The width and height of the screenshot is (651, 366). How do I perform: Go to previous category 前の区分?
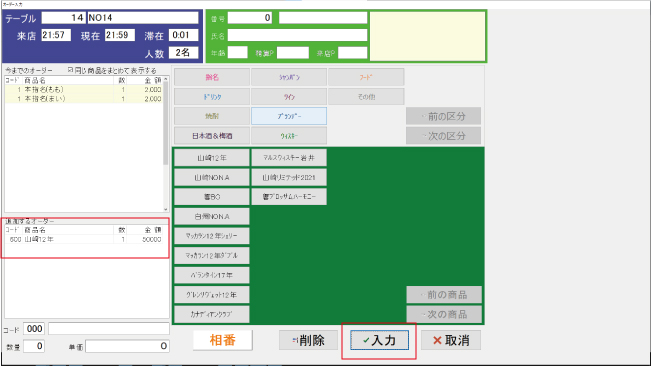pos(443,116)
